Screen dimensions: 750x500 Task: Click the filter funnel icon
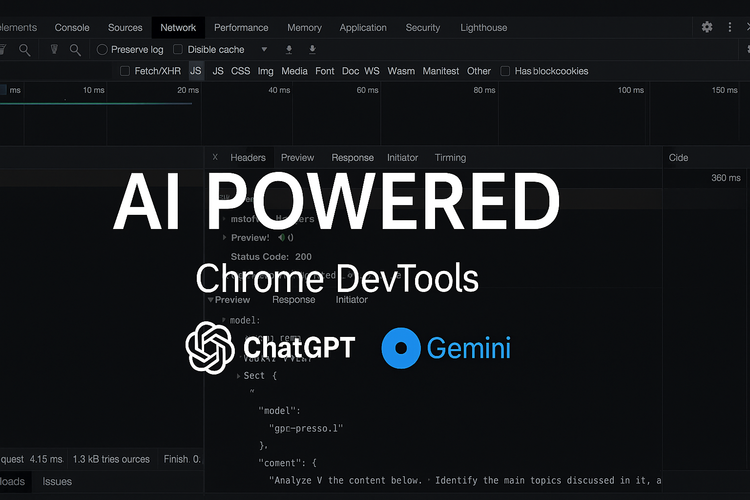(54, 49)
